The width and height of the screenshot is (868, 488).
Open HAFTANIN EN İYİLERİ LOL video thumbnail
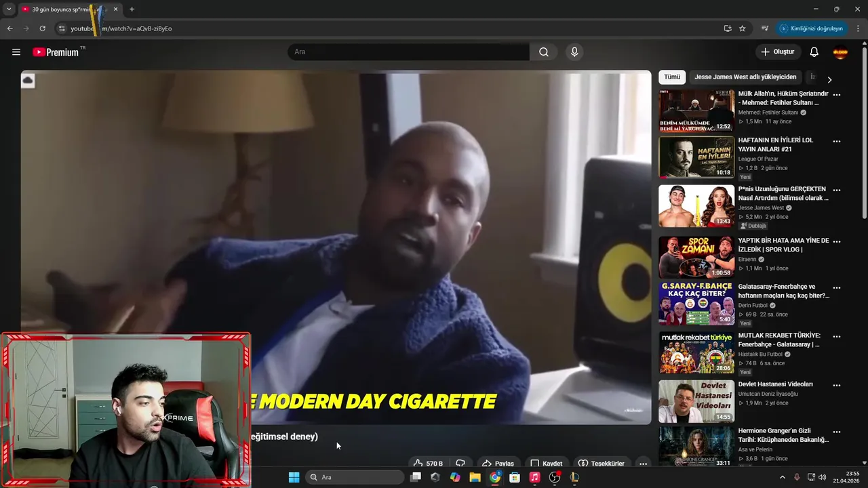(x=696, y=157)
